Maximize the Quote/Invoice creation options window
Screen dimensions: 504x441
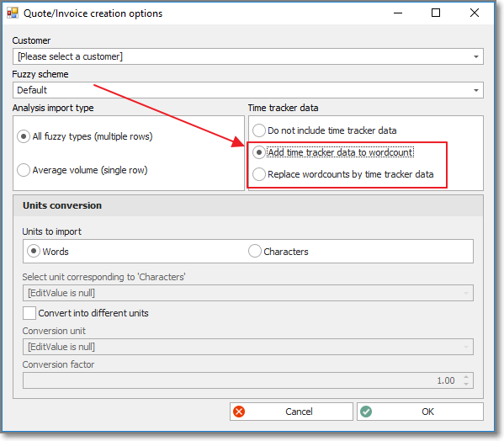(436, 13)
